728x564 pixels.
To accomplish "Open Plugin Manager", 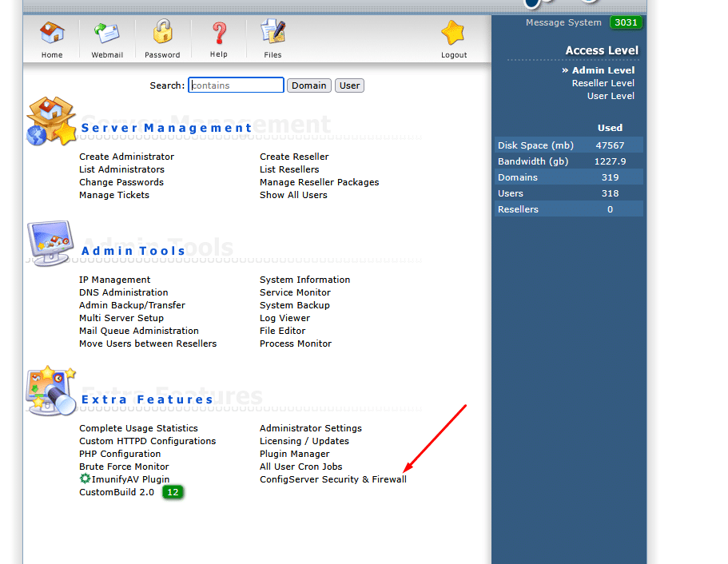I will [294, 454].
